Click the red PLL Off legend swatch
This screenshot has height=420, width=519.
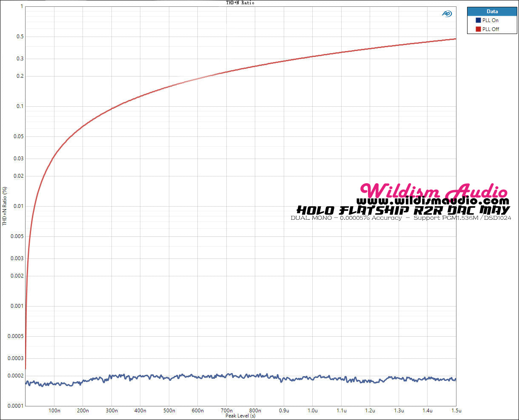click(478, 29)
